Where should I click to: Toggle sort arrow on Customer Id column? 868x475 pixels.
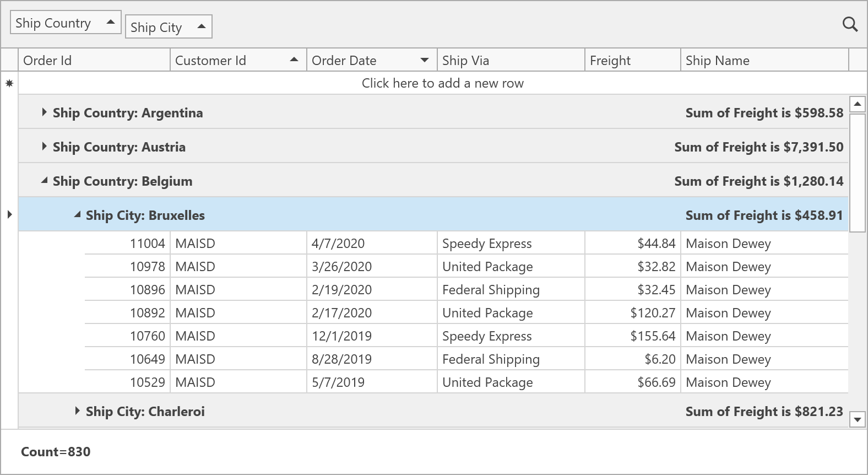(294, 60)
